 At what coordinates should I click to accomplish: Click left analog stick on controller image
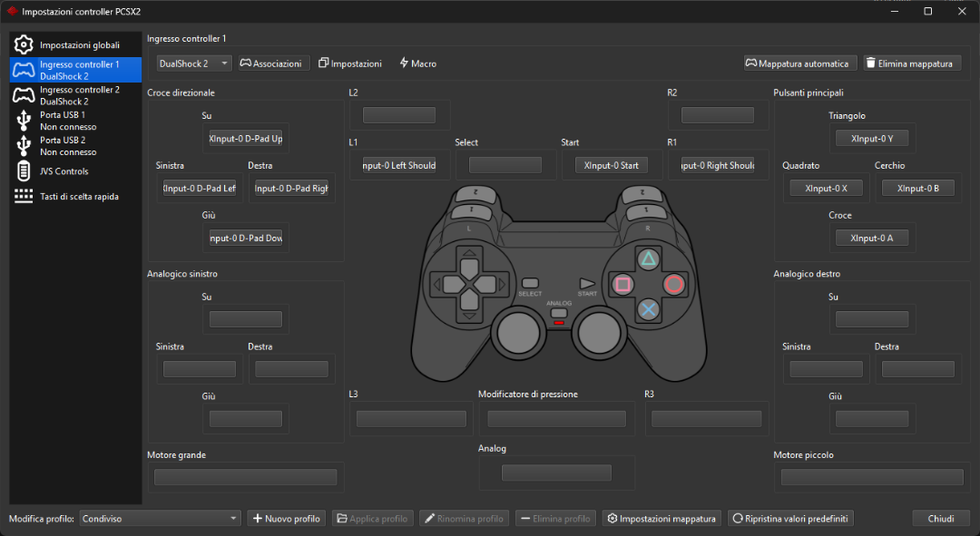(517, 332)
